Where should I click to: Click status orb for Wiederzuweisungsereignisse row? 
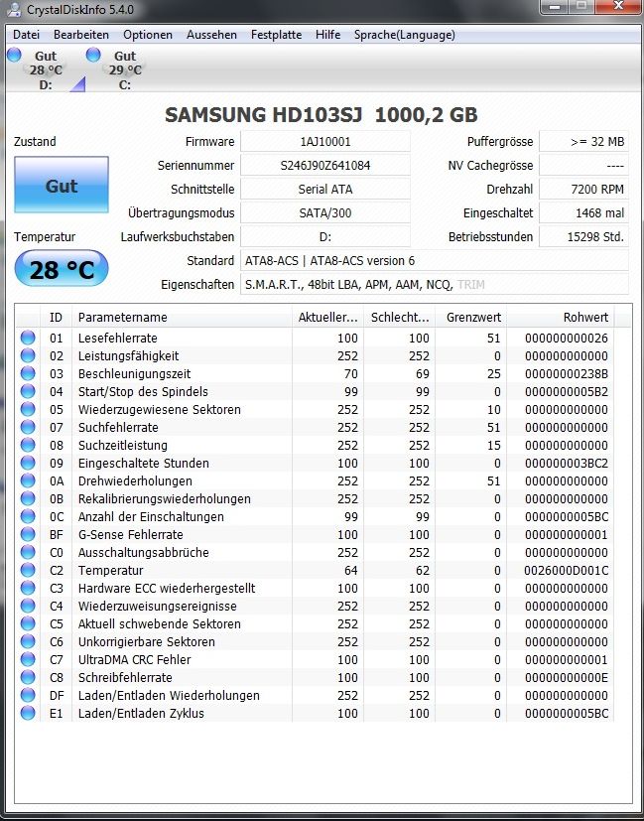tap(28, 606)
